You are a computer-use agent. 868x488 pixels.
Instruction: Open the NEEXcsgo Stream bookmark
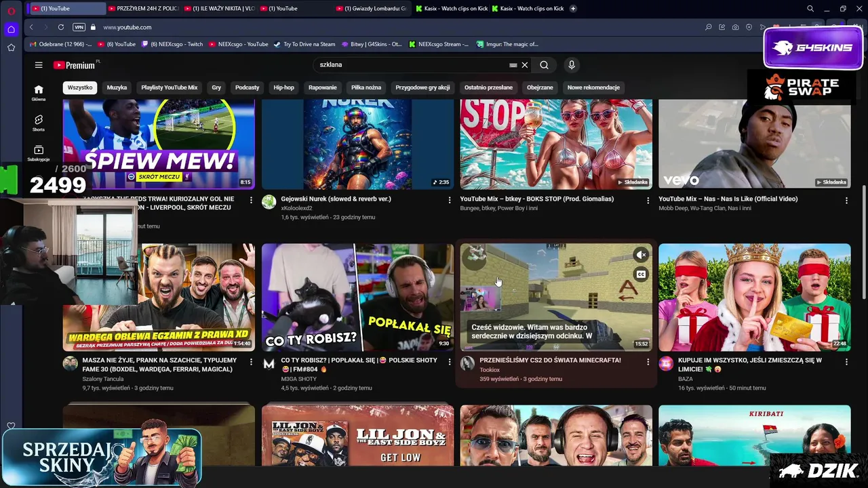click(439, 44)
